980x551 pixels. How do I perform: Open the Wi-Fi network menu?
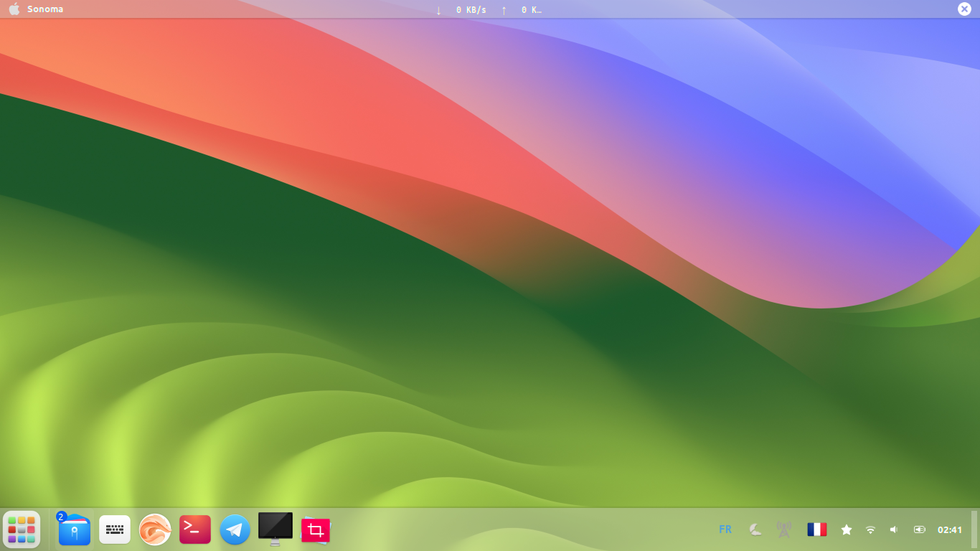[870, 529]
